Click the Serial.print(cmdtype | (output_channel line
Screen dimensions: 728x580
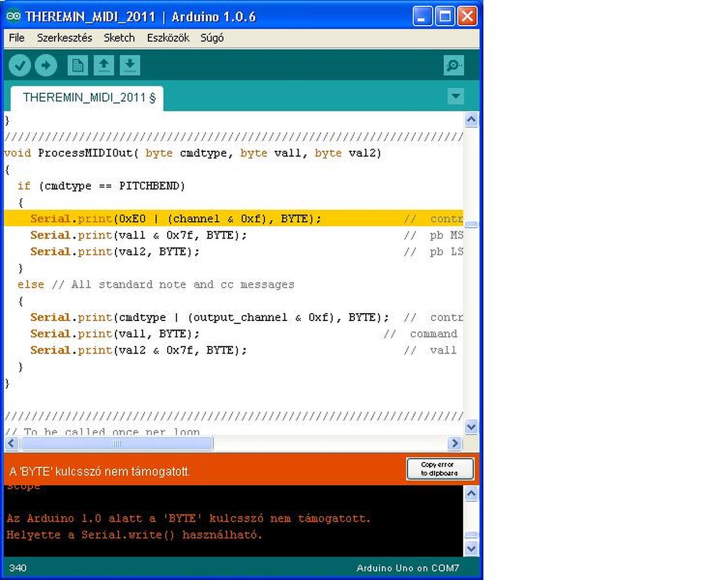coord(210,318)
